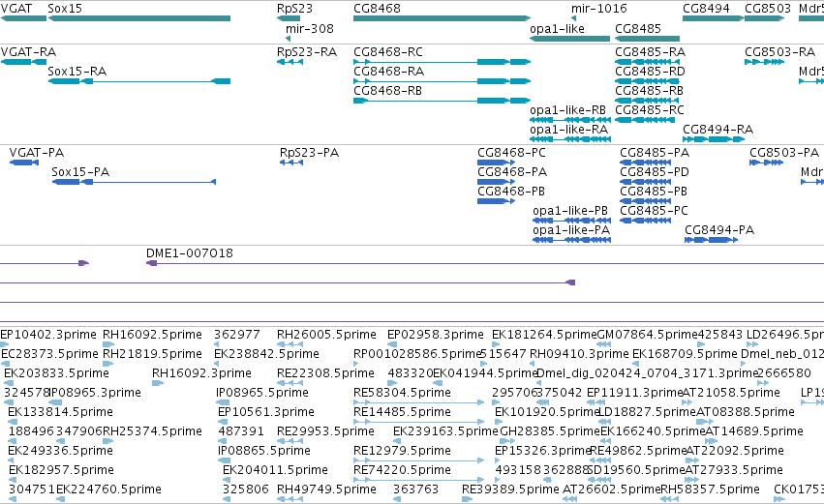Open the CG8503 gene label

coord(768,9)
